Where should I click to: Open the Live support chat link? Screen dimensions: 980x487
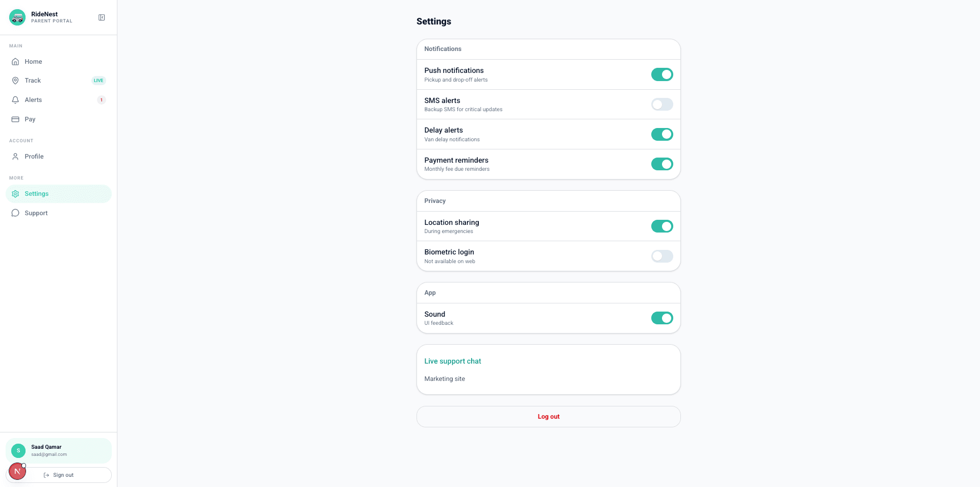tap(453, 361)
